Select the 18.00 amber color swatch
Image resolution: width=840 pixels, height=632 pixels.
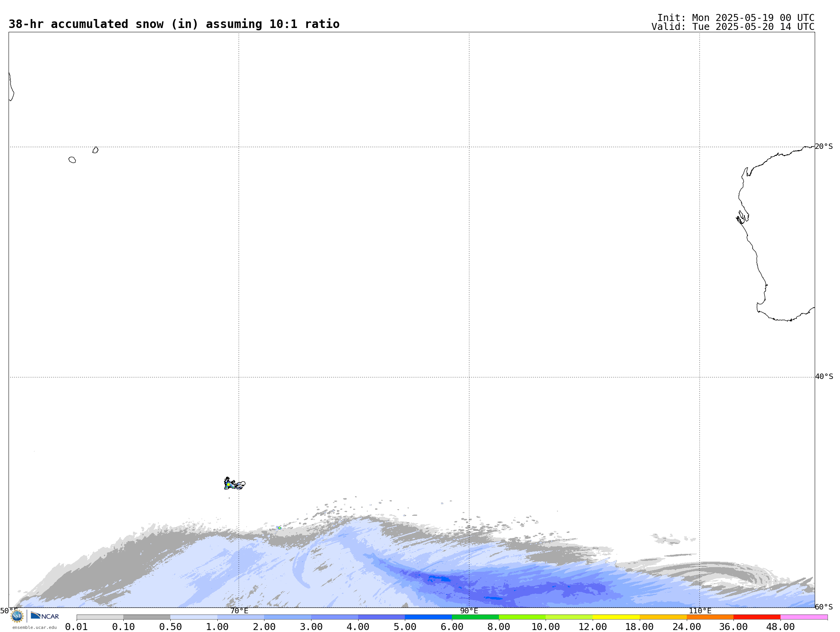(663, 617)
